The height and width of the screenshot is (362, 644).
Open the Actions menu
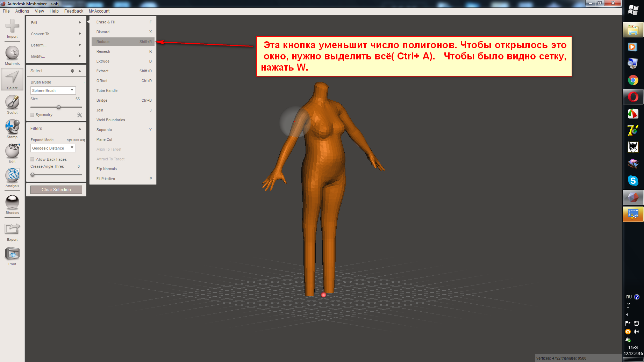[22, 11]
